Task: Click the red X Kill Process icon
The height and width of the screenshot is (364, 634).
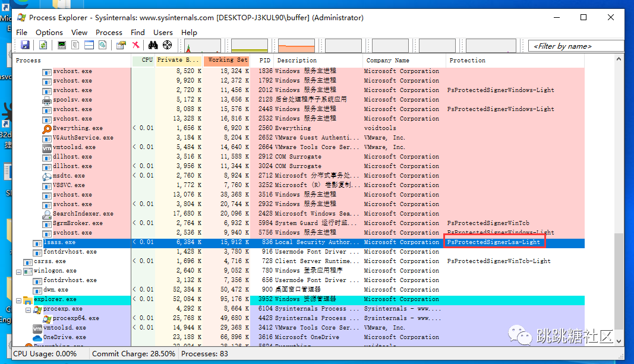Action: click(136, 45)
